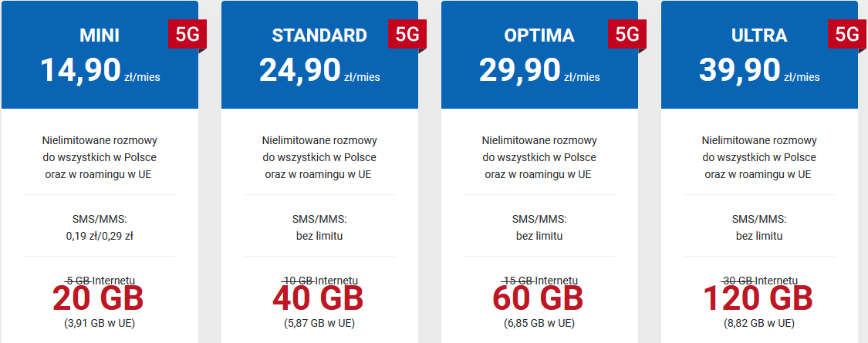Screen dimensions: 868x343
Task: Click the 20 GB internet offer
Action: tap(99, 299)
